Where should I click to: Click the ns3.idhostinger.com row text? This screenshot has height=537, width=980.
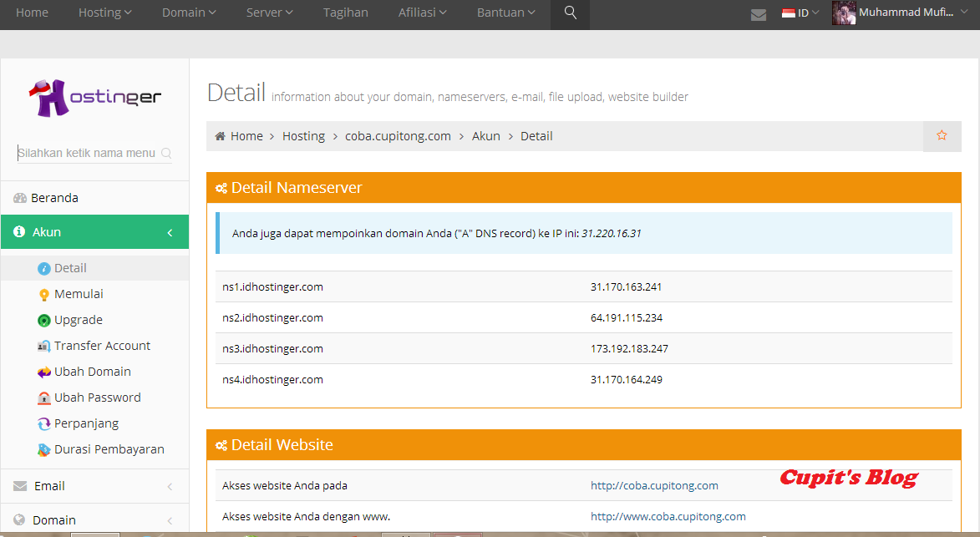(272, 349)
